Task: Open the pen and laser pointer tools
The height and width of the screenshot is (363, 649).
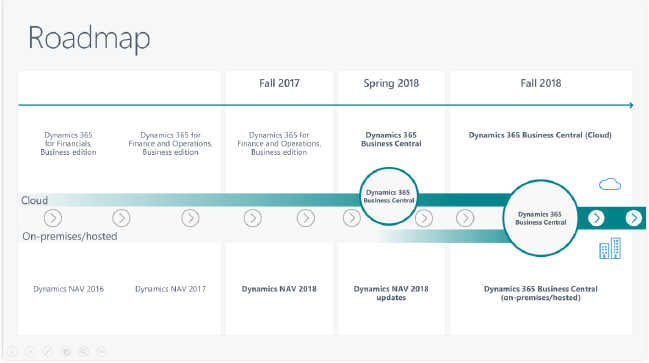Action: 48,352
